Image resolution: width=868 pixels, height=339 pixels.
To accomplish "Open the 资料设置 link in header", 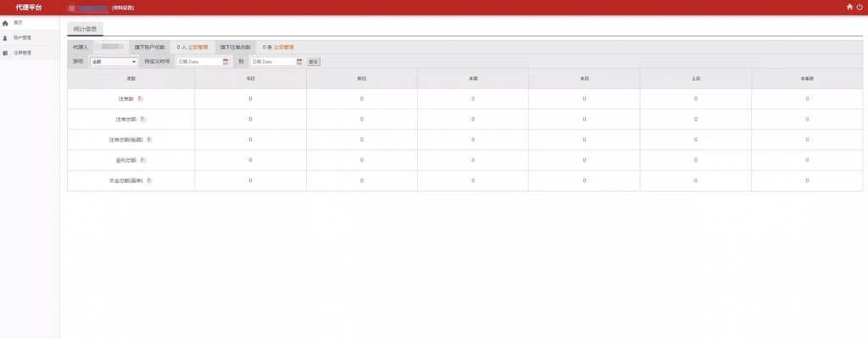I will (122, 8).
